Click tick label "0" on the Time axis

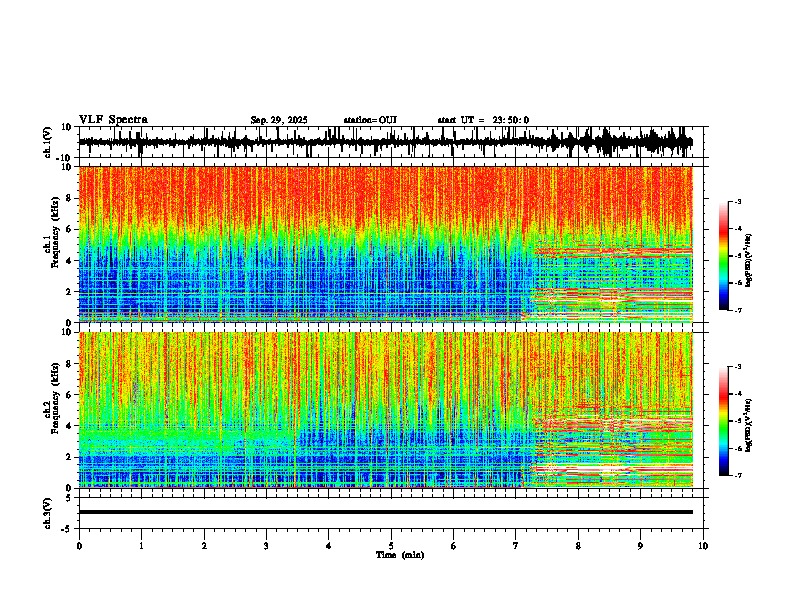(79, 546)
